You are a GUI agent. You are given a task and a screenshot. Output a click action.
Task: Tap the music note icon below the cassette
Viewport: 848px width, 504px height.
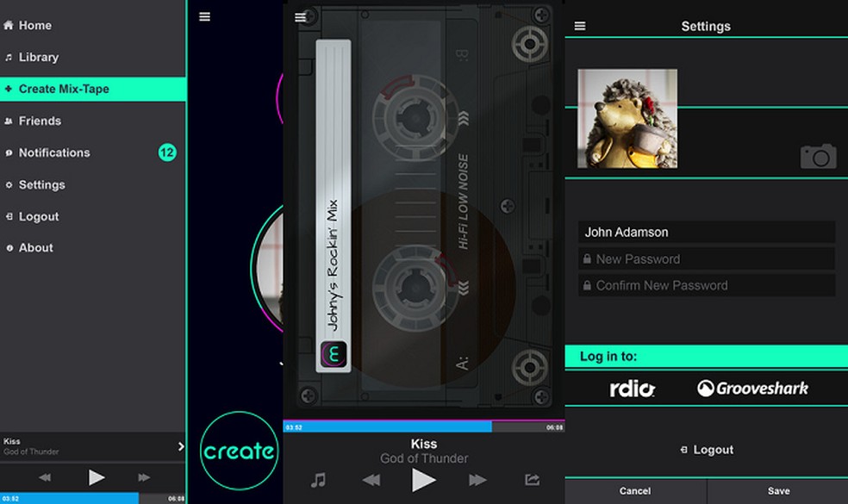point(320,481)
